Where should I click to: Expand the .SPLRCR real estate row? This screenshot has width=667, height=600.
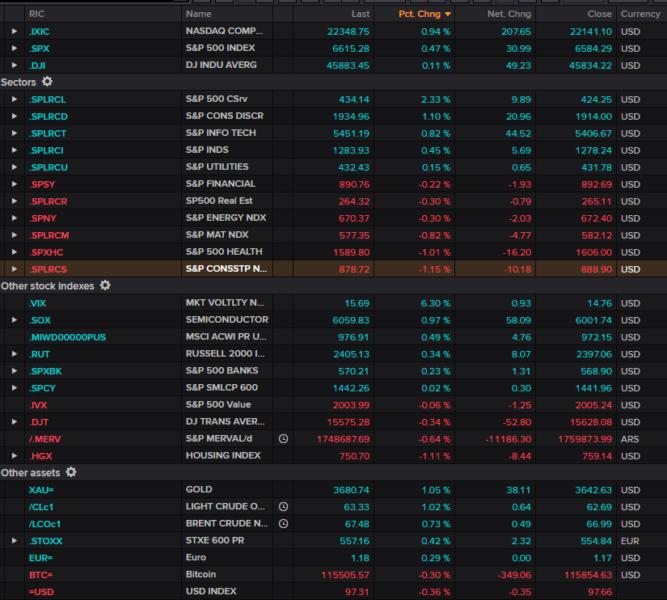[x=14, y=201]
